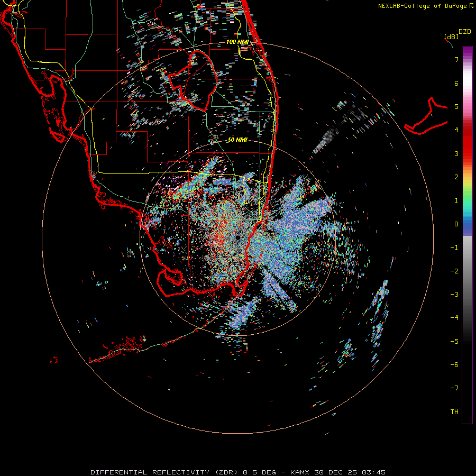
Task: Click scale value 3 on the legend
Action: 456,153
